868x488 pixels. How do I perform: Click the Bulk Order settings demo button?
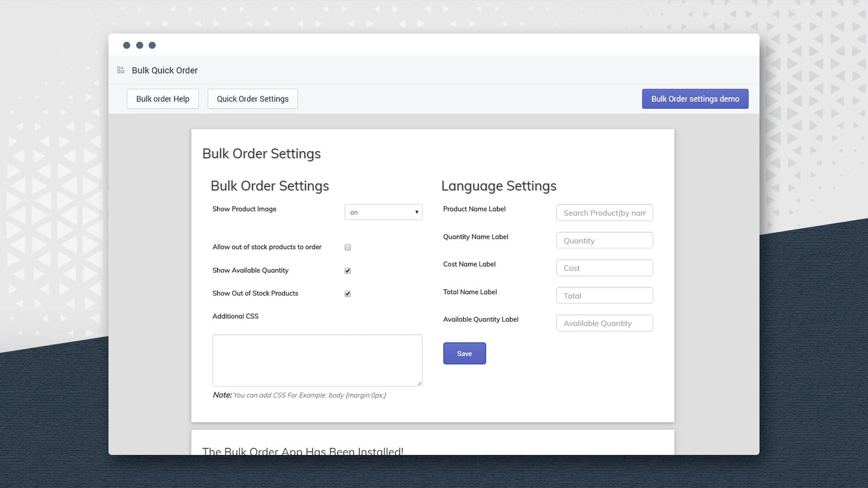[695, 99]
